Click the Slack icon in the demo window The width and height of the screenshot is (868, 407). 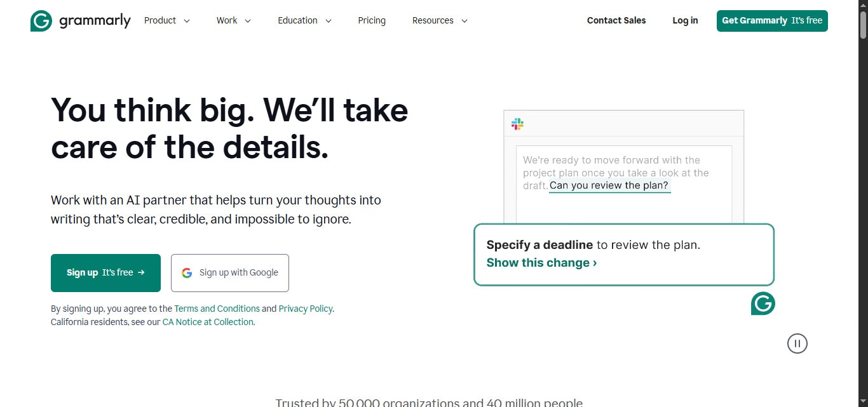click(x=517, y=124)
